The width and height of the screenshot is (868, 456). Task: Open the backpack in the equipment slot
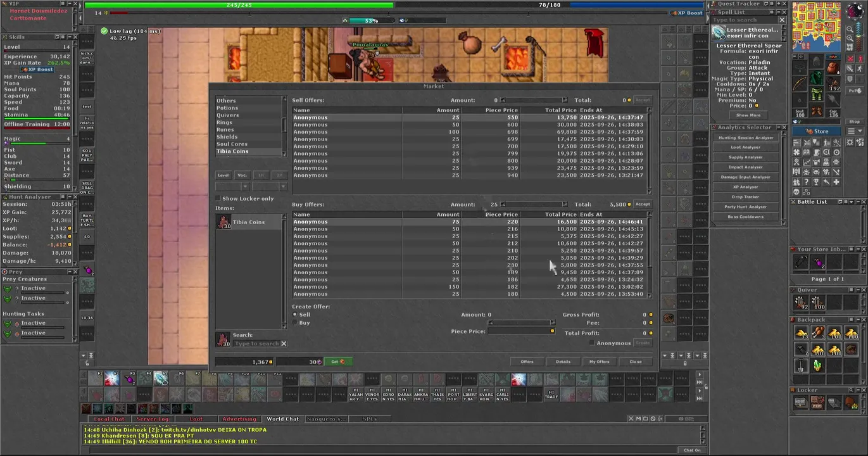(833, 68)
